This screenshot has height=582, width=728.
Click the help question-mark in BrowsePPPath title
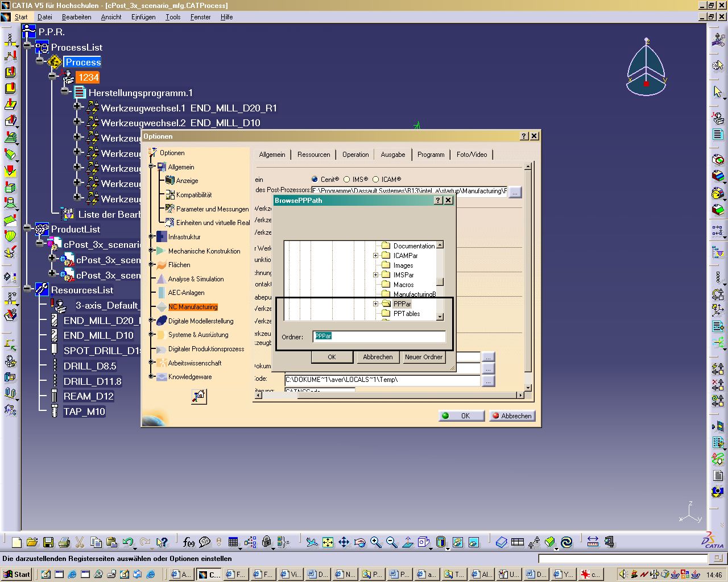point(438,200)
